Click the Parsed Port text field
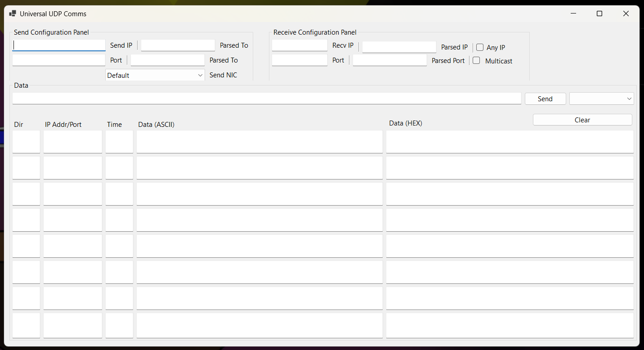644x350 pixels. [x=390, y=60]
